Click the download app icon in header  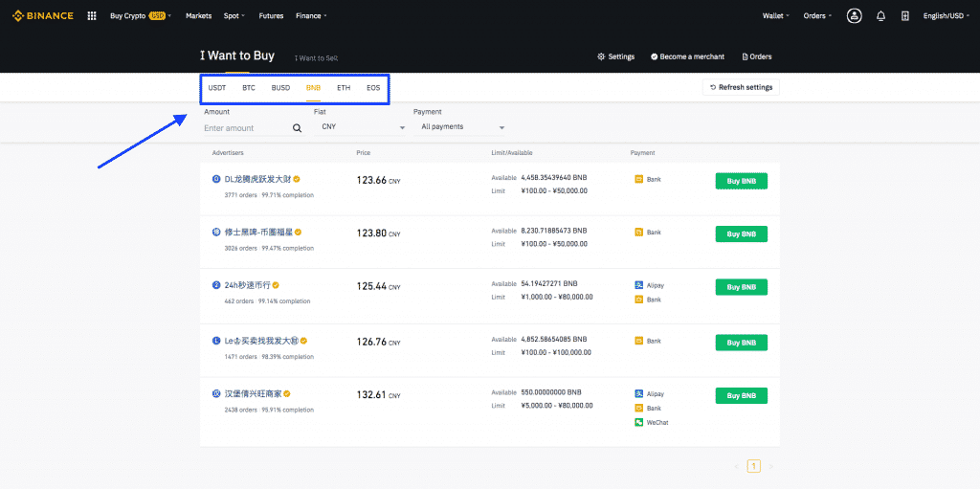pos(905,15)
